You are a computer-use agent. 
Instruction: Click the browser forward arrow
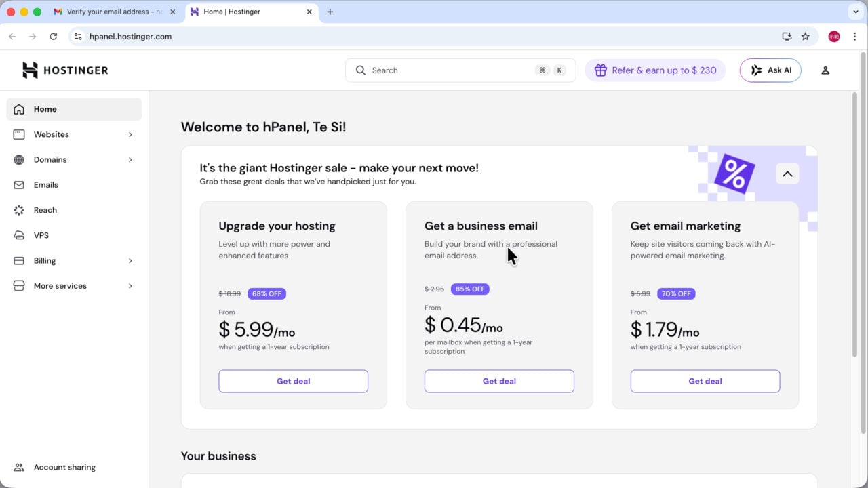tap(33, 37)
